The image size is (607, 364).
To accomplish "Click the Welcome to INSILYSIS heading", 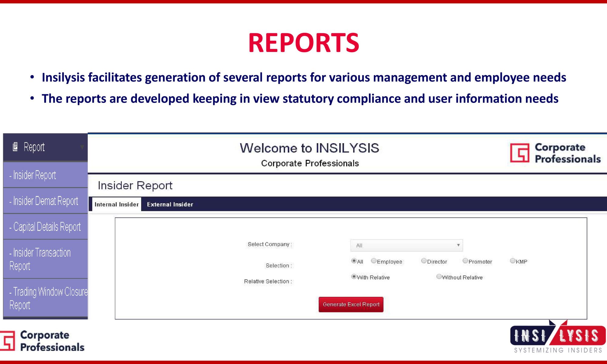I will point(309,148).
